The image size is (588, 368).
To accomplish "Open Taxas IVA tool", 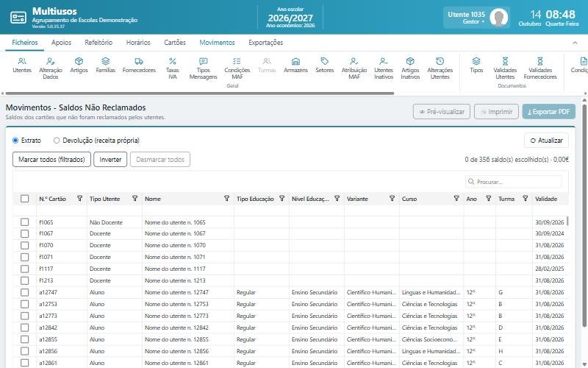I will (x=173, y=68).
